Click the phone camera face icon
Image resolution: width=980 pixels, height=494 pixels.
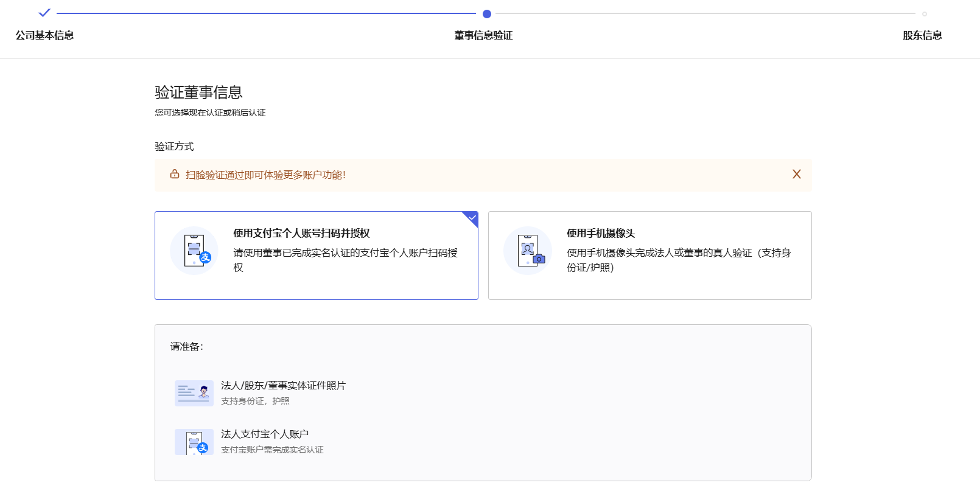click(x=528, y=251)
